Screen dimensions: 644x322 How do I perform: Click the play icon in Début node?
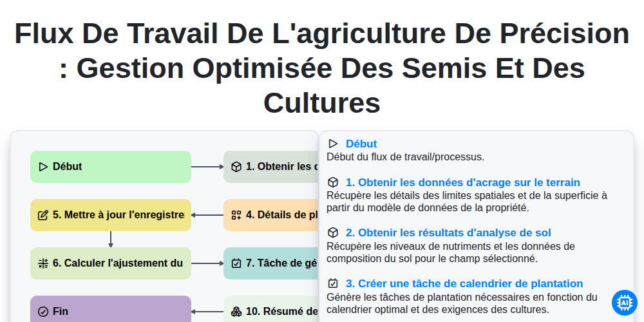43,167
